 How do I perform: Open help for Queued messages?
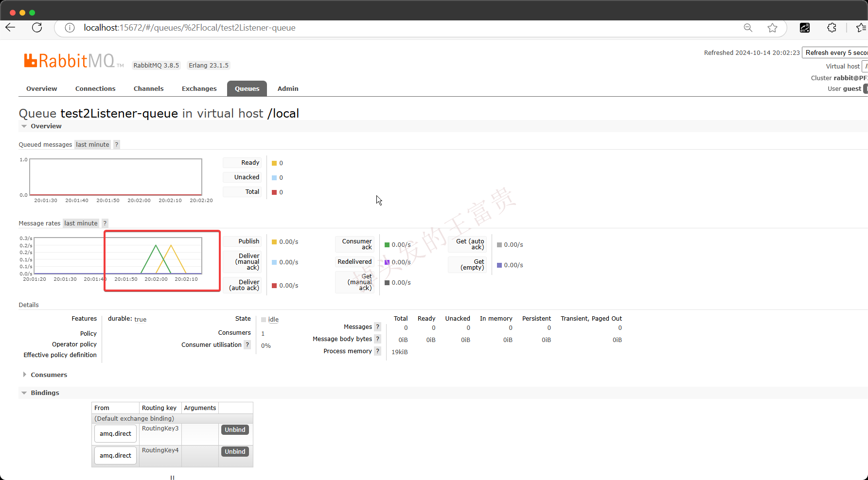click(117, 144)
